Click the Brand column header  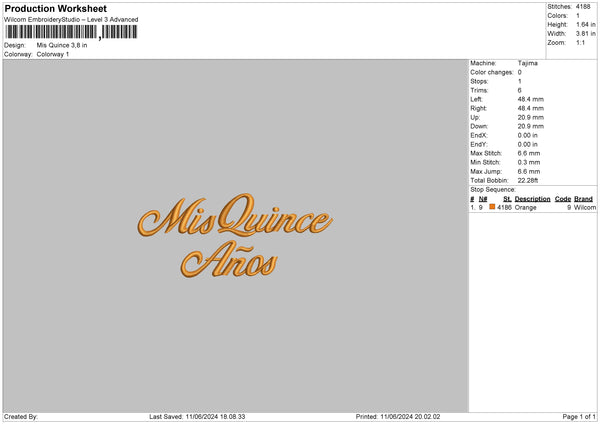(584, 199)
